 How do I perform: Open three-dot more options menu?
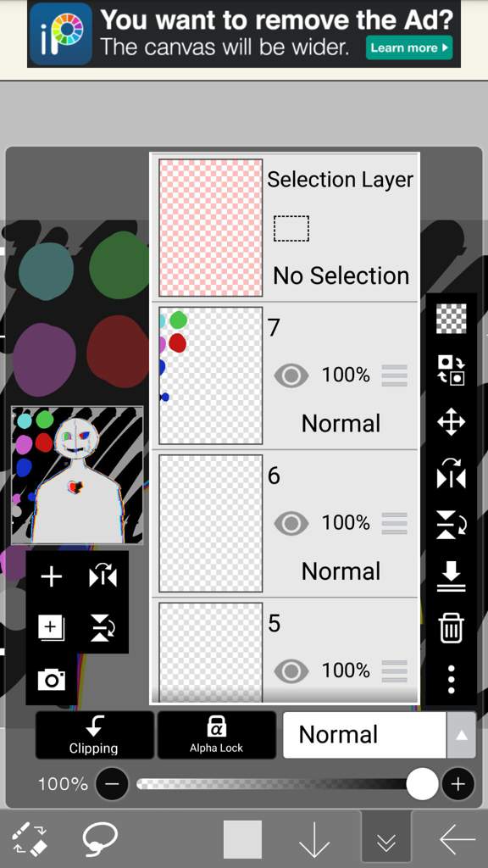click(451, 679)
